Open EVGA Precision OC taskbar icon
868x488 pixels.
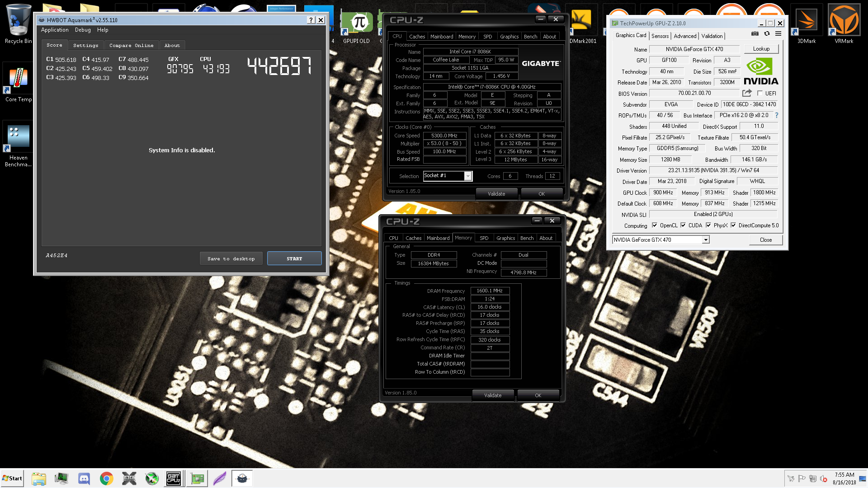point(129,479)
